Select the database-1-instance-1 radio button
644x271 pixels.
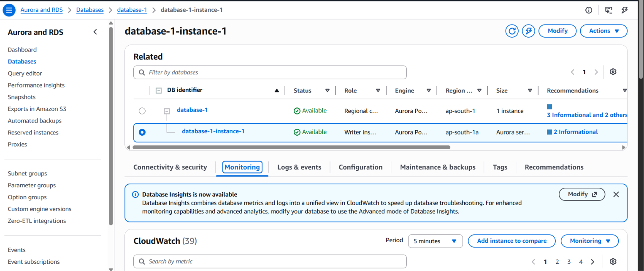click(142, 132)
